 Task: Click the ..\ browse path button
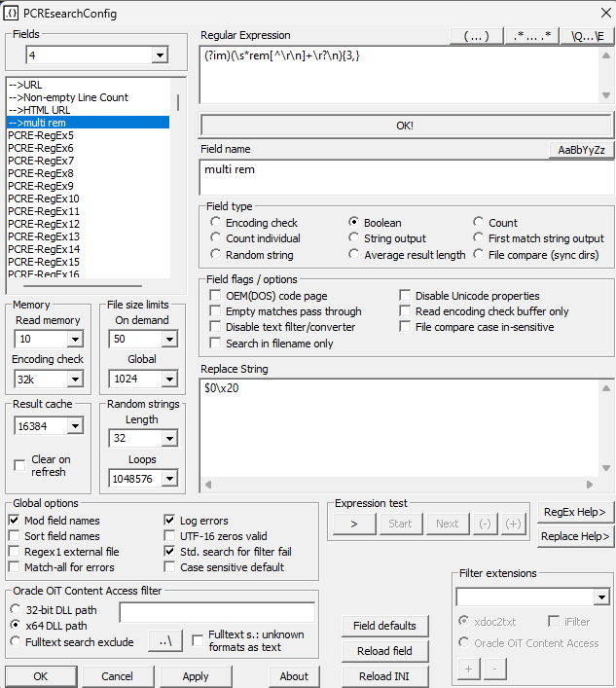click(165, 641)
